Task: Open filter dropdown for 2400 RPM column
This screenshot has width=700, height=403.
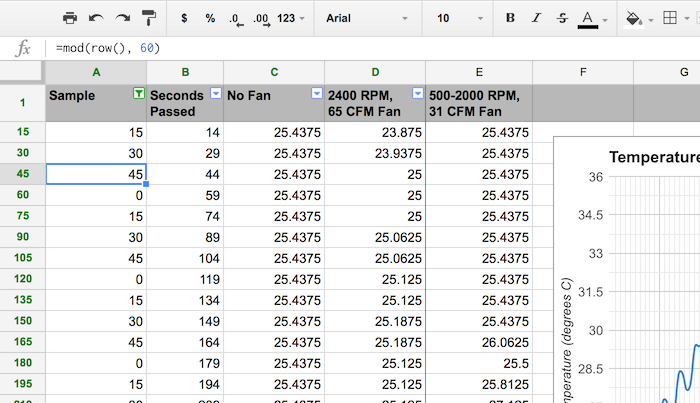Action: point(418,93)
